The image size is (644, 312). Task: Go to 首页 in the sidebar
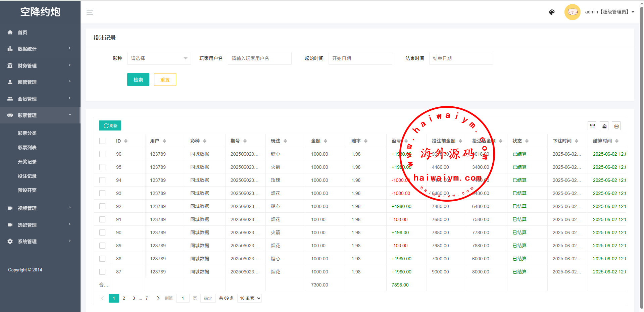click(x=22, y=33)
